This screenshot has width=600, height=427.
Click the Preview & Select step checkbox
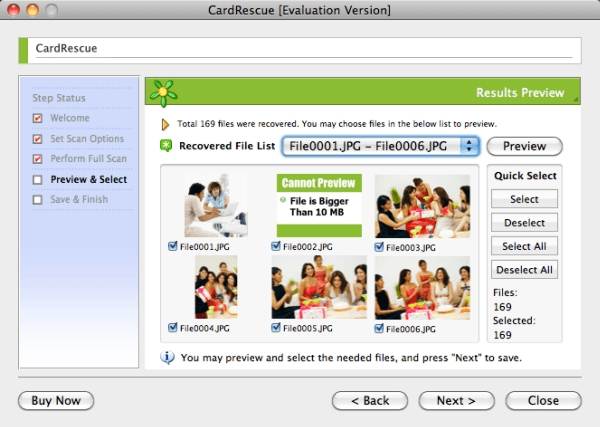(38, 179)
